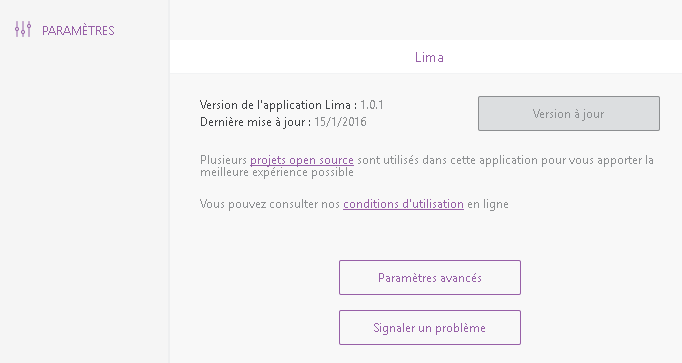Click the 15/1/2016 update date
Screen dimensions: 682x363
click(x=340, y=122)
